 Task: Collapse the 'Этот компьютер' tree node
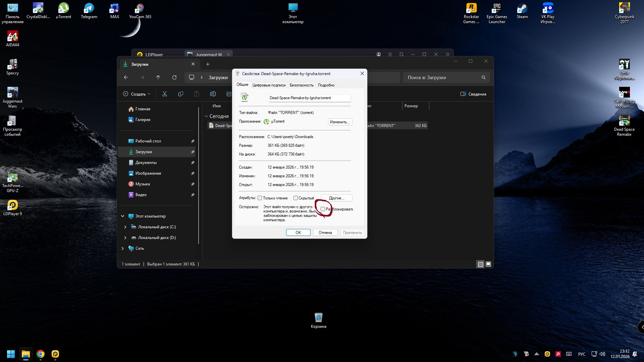pyautogui.click(x=122, y=216)
